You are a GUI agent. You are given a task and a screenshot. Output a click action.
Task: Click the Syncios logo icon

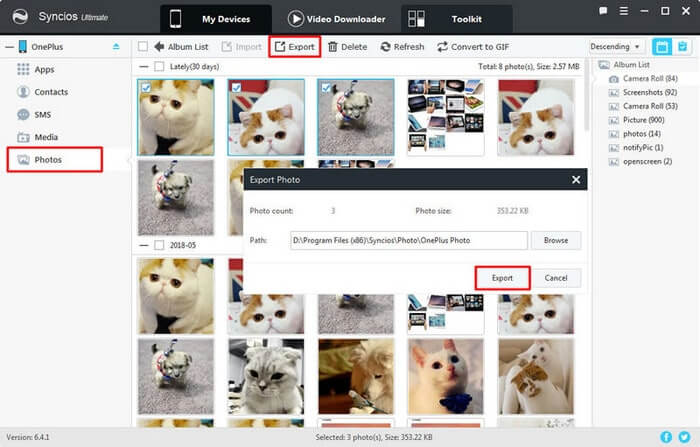point(20,17)
